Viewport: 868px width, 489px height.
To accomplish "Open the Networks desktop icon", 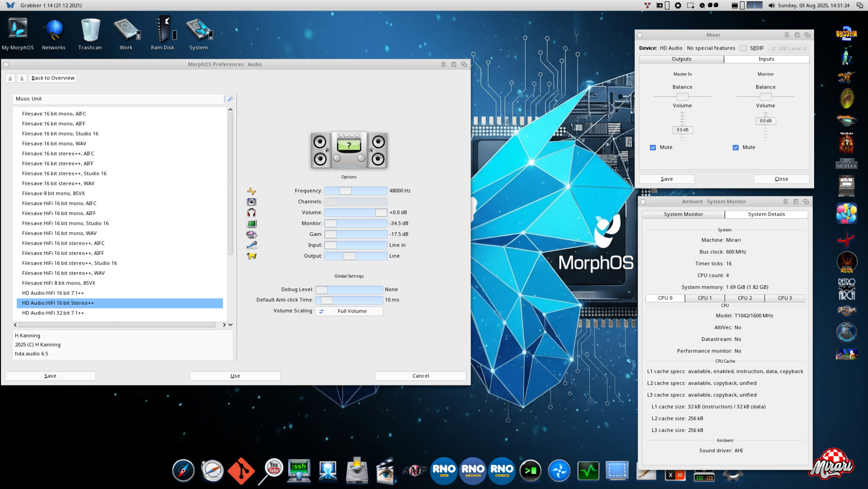I will 53,33.
